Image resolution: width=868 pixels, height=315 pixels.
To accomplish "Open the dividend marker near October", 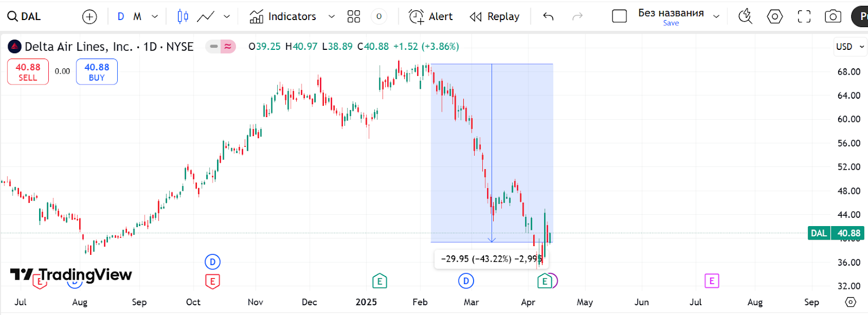I will (213, 262).
